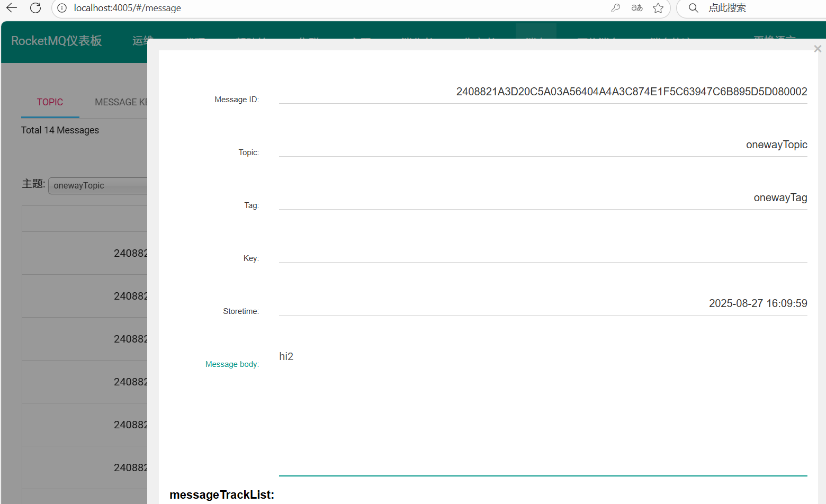The width and height of the screenshot is (826, 504).
Task: Click the Topic field showing onewayTopic
Action: pyautogui.click(x=543, y=145)
